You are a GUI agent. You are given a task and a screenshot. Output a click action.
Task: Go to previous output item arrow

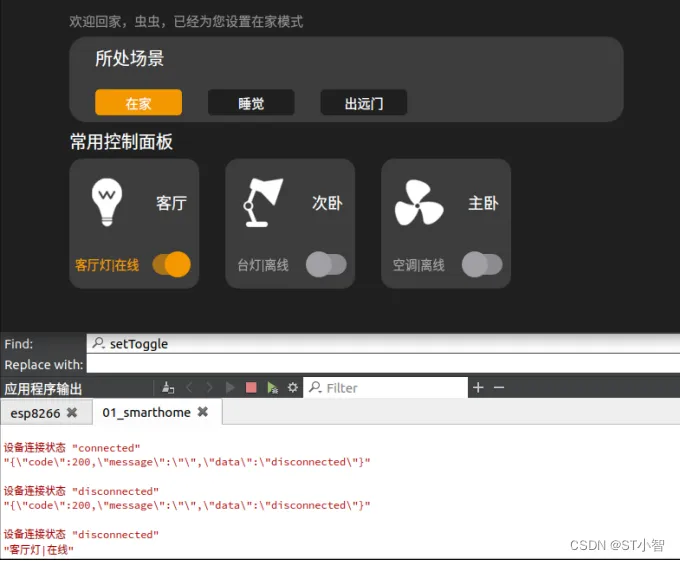point(189,387)
